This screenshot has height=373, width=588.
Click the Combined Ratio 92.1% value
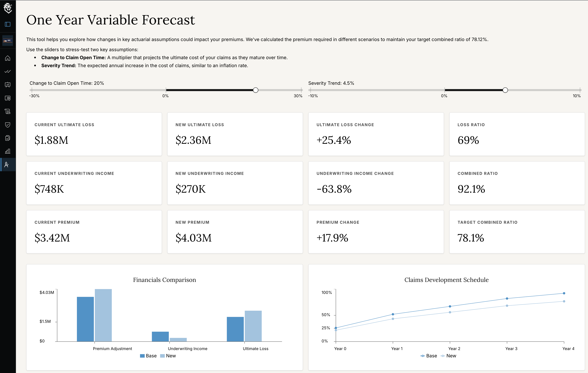471,189
